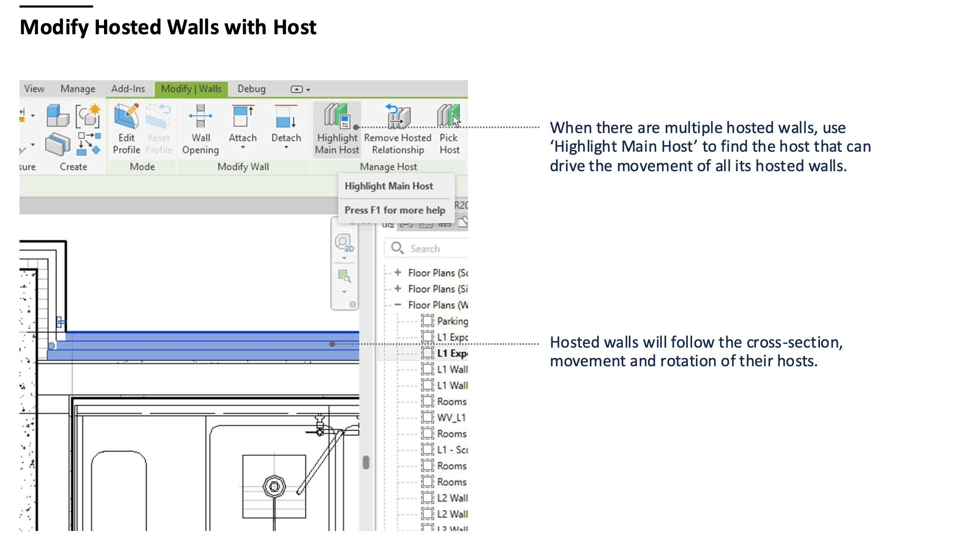Open the navigation wheel dropdown arrow
The height and width of the screenshot is (560, 963).
coord(344,258)
